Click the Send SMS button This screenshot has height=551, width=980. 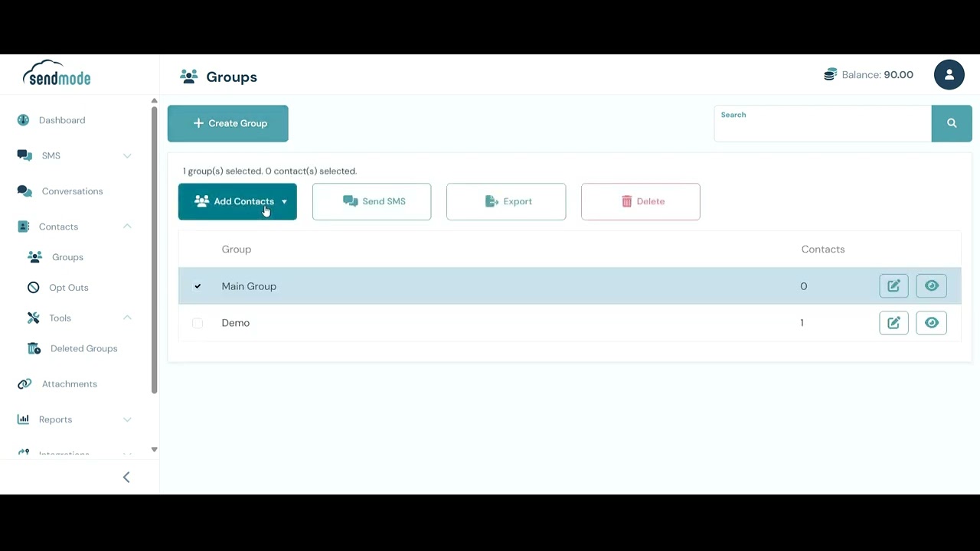(x=372, y=201)
